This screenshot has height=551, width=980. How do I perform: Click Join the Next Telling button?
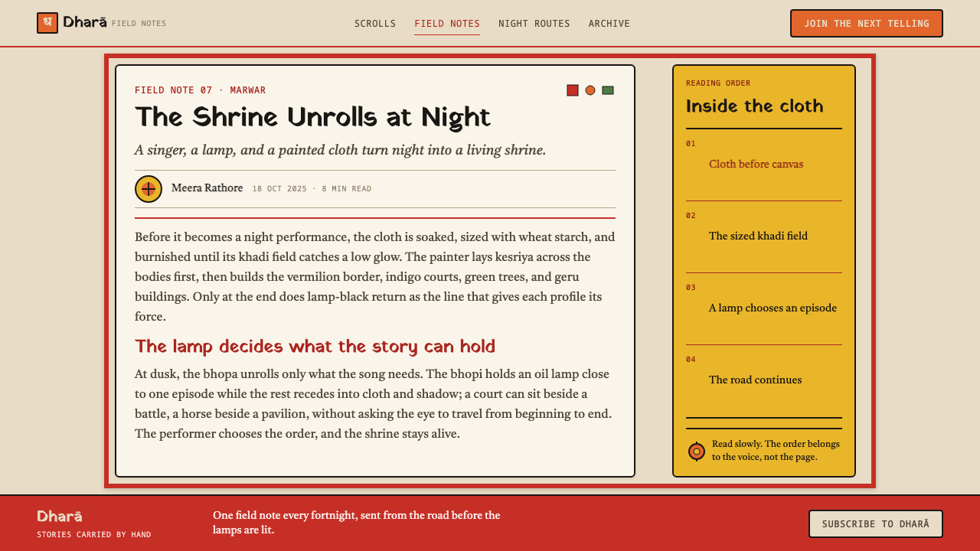tap(867, 24)
